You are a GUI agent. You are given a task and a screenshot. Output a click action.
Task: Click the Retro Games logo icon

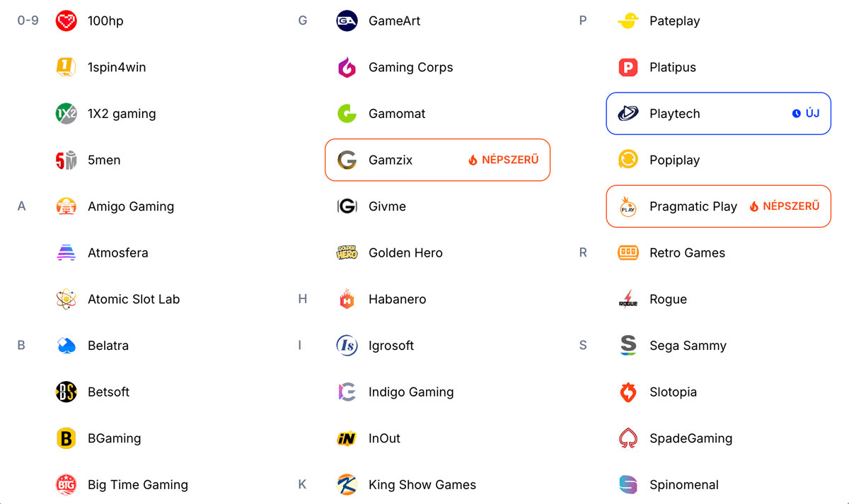[x=628, y=253]
